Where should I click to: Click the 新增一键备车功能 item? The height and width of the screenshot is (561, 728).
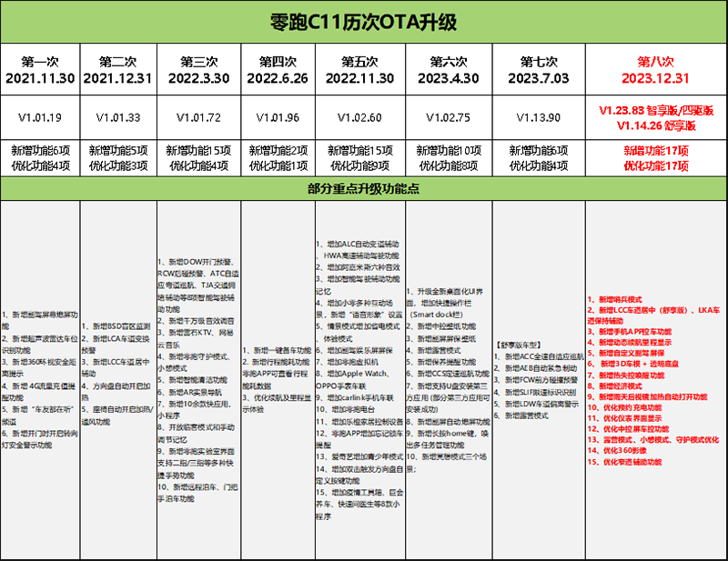click(278, 350)
